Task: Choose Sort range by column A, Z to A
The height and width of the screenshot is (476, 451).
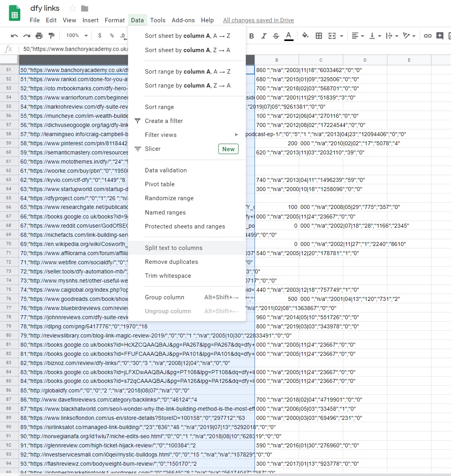Action: coord(187,86)
